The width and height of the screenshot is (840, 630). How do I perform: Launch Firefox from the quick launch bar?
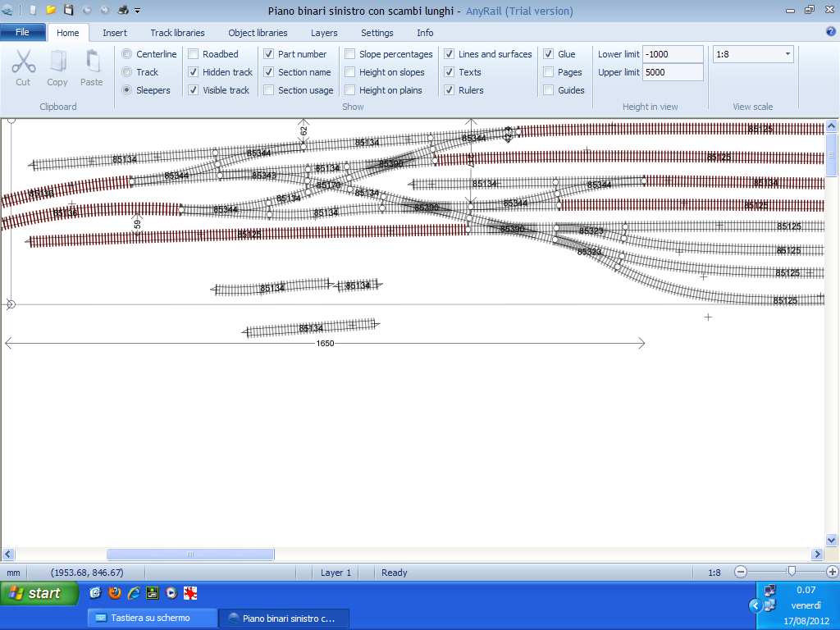pos(114,593)
